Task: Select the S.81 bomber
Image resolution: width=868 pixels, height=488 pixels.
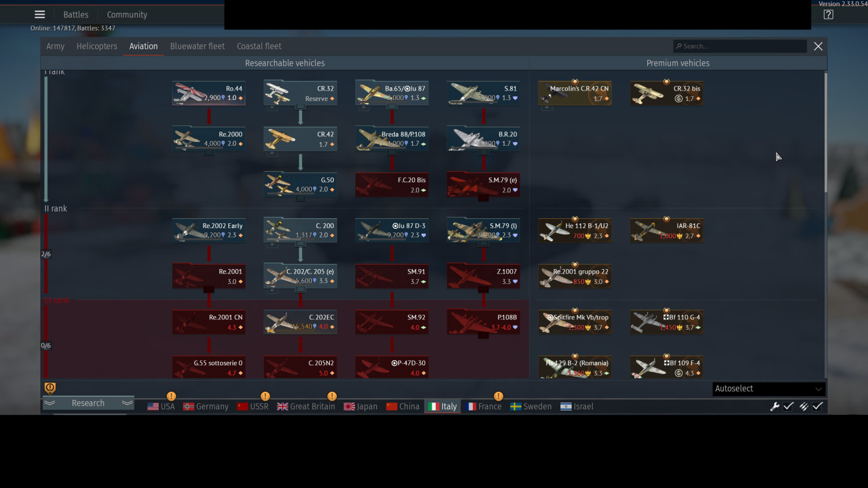Action: pos(484,93)
